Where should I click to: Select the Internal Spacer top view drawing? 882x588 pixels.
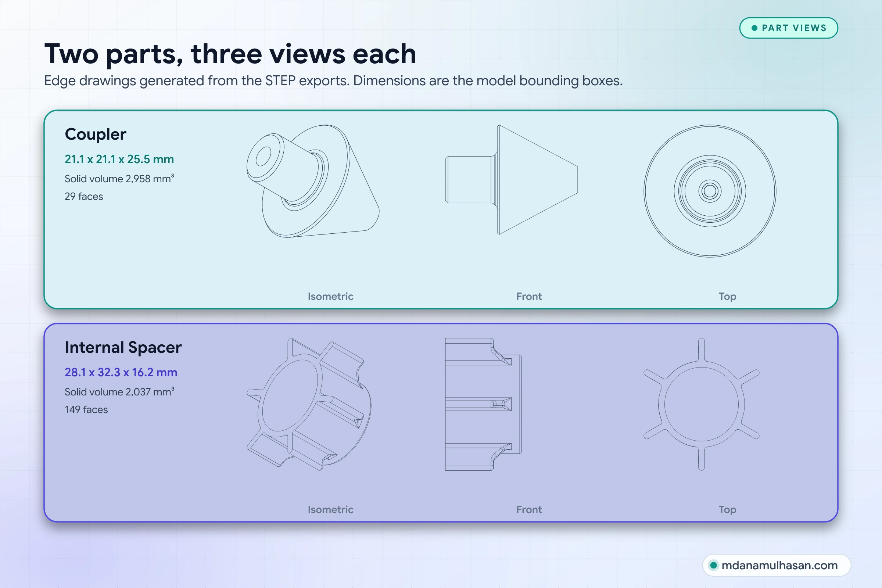coord(701,404)
